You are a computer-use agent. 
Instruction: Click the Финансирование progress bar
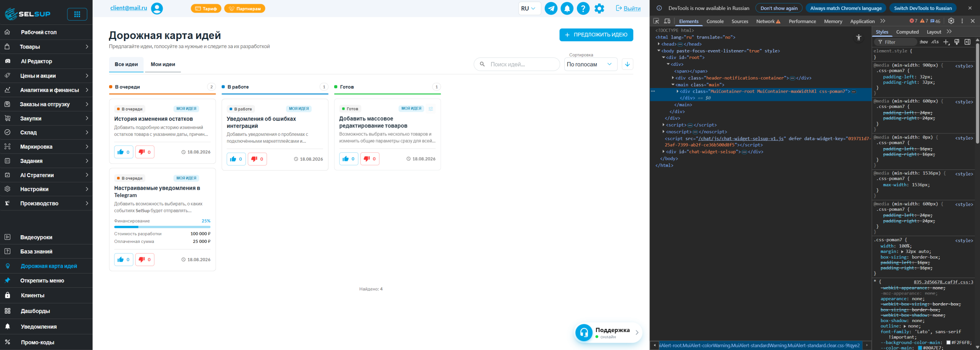pos(162,227)
